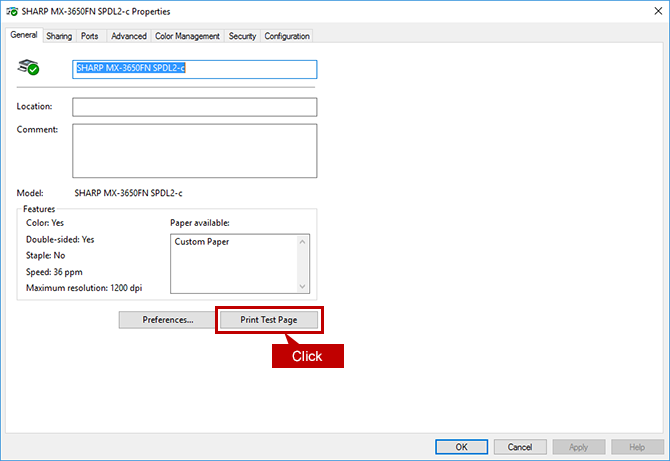Screen dimensions: 670x461
Task: Click the Apply button
Action: point(579,447)
